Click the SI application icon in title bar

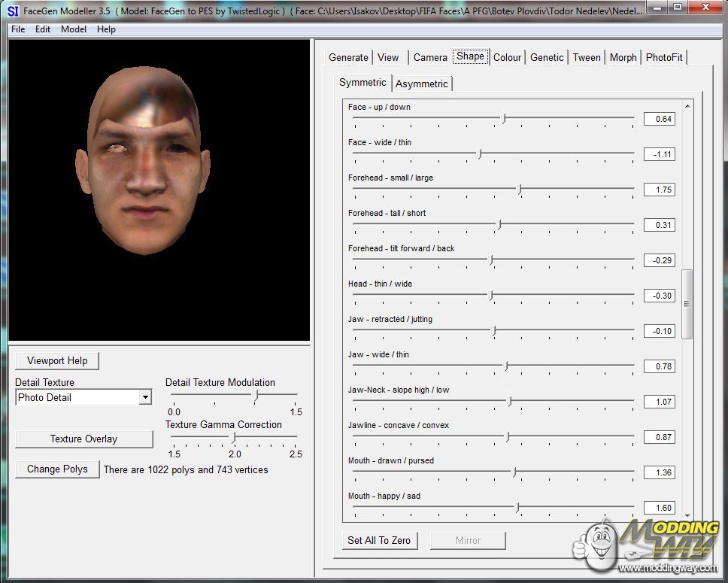click(13, 11)
